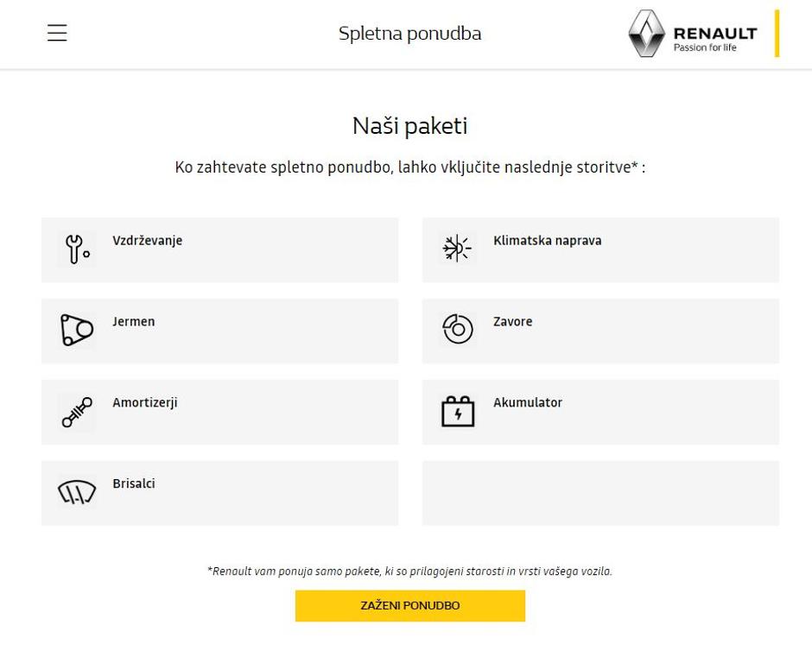This screenshot has height=650, width=812.
Task: Select the Brisalci windshield wiper icon
Action: pos(76,492)
